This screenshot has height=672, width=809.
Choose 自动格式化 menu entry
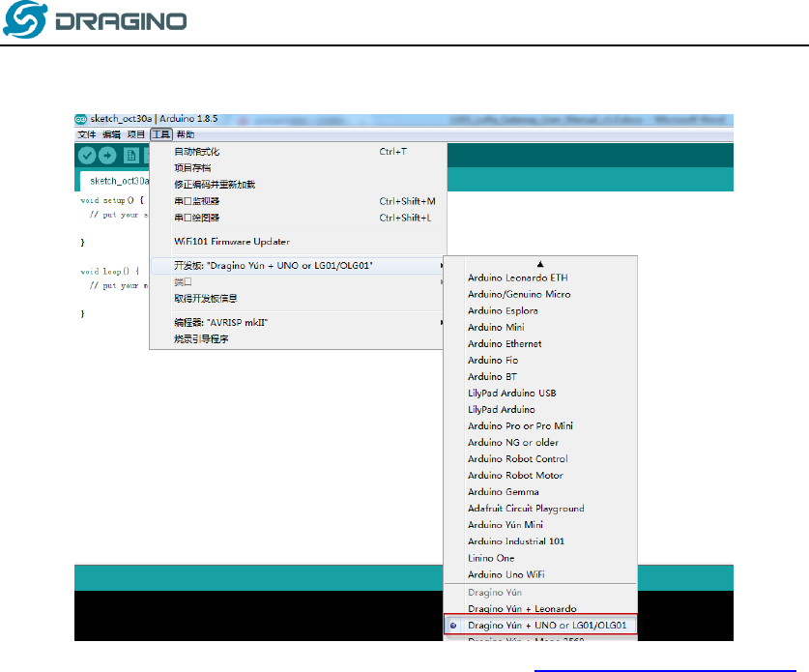point(298,152)
